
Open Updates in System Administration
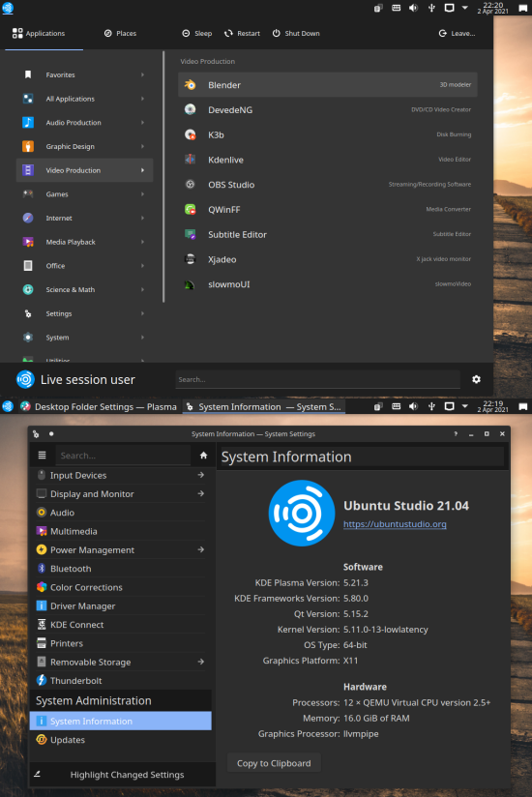121,740
